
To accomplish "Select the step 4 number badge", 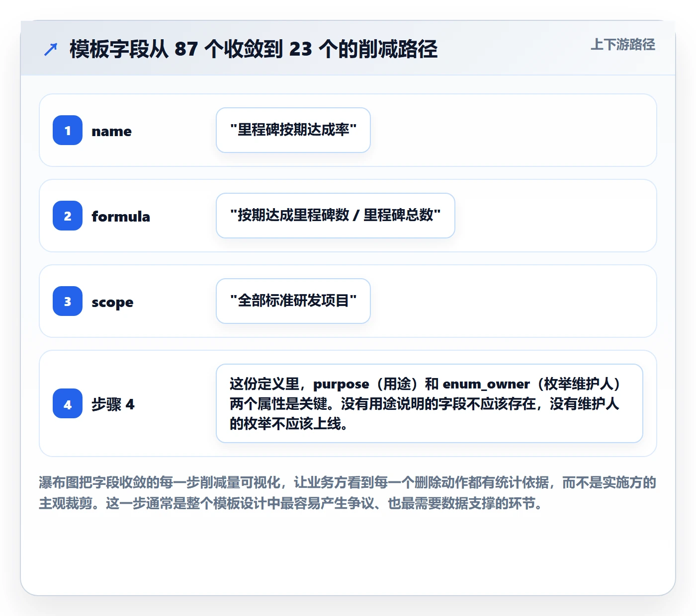I will [68, 403].
